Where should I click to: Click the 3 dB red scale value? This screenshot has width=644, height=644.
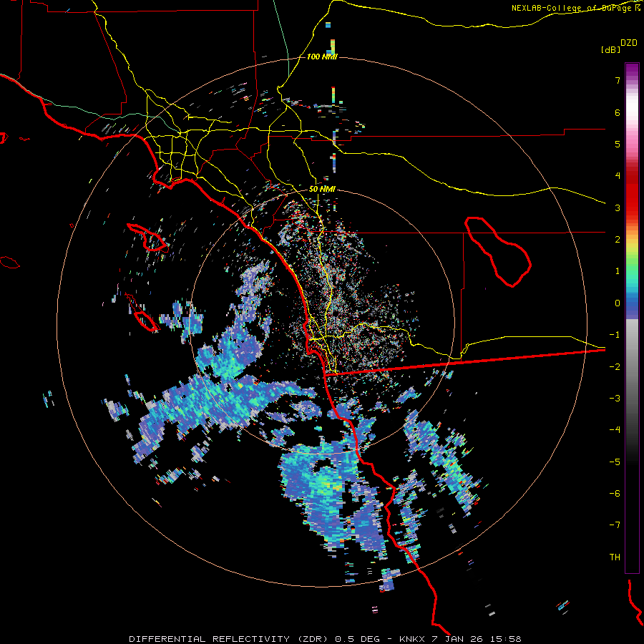pos(618,208)
